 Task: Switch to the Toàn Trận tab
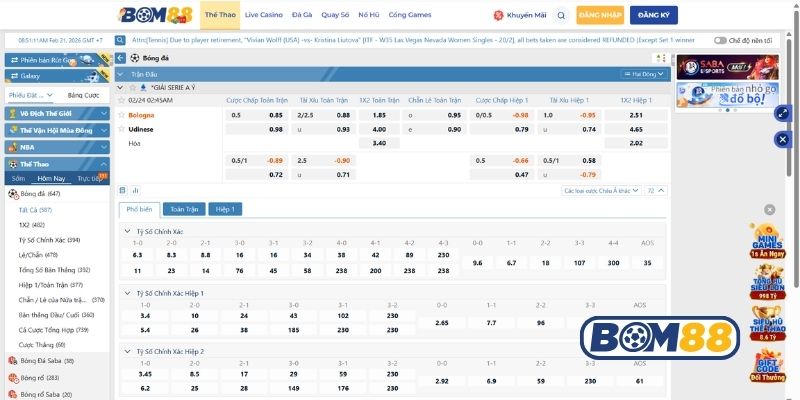click(184, 209)
